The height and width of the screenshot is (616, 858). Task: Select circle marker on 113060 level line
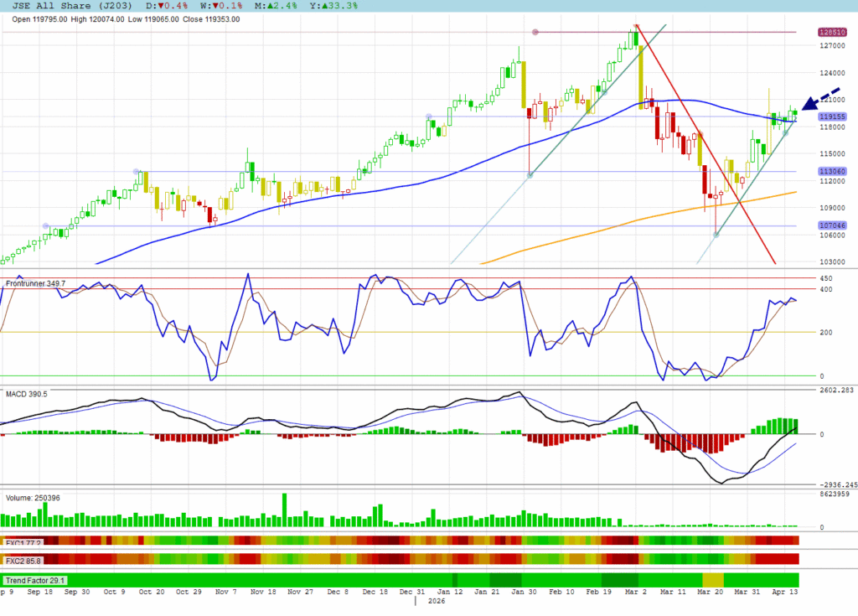tap(136, 172)
